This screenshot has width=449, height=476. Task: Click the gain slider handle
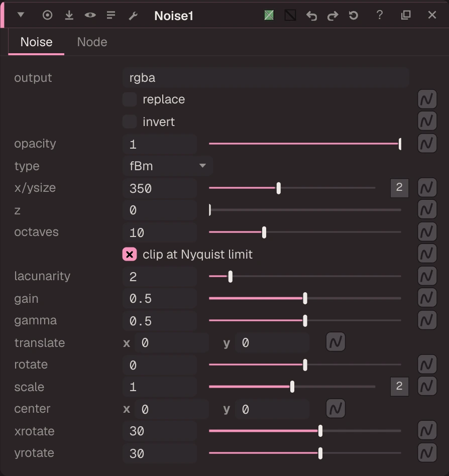coord(305,298)
